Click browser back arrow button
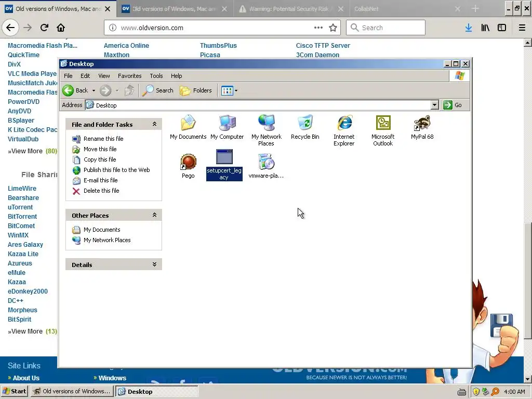The width and height of the screenshot is (532, 399). click(x=10, y=28)
